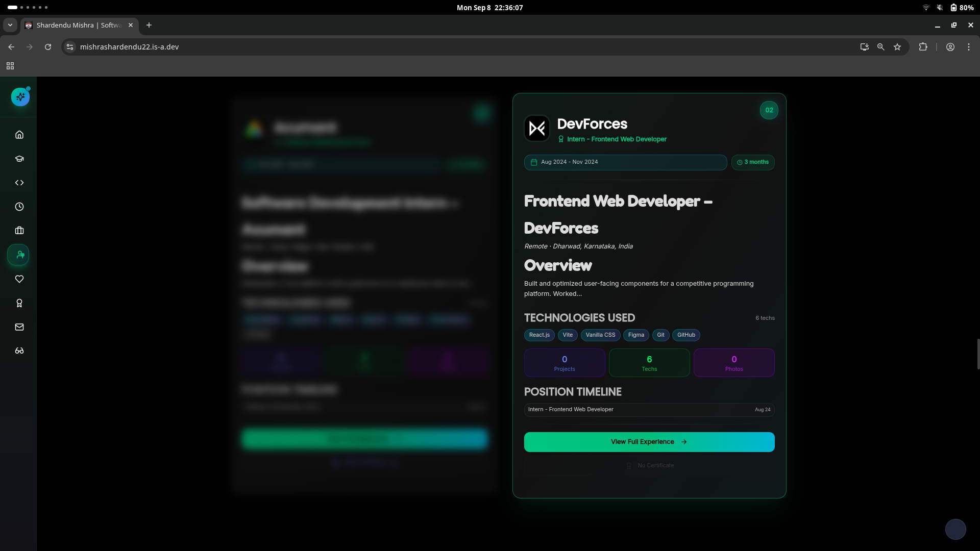This screenshot has height=551, width=980.
Task: Click the glasses icon in sidebar
Action: click(x=19, y=351)
